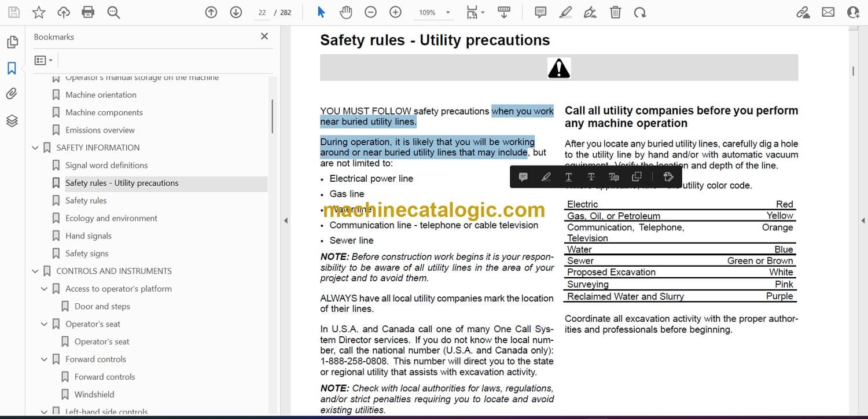Open the Windshield bookmark
Image resolution: width=868 pixels, height=419 pixels.
click(94, 395)
